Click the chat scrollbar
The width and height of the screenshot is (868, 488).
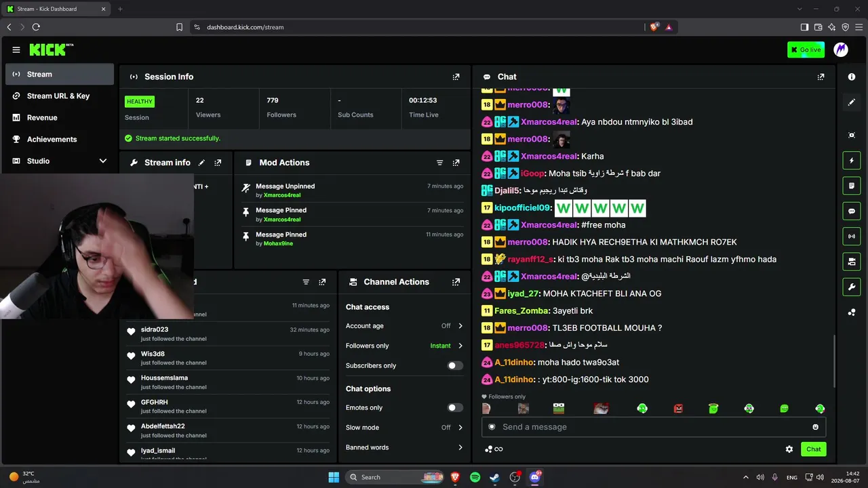click(835, 362)
